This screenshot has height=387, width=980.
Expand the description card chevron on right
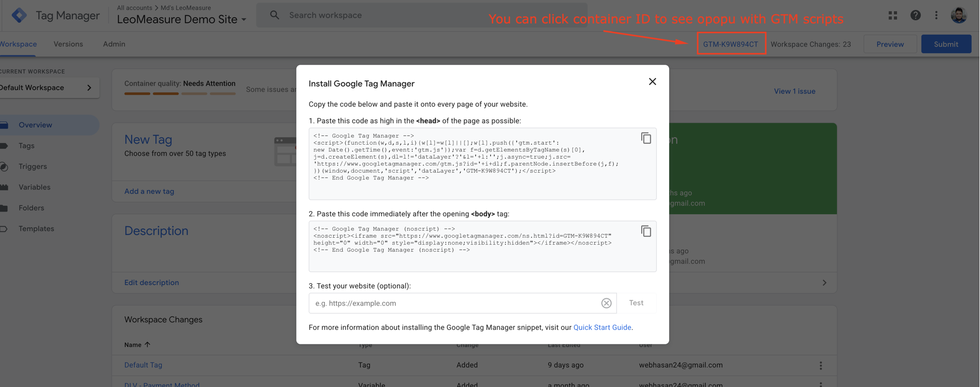[824, 283]
